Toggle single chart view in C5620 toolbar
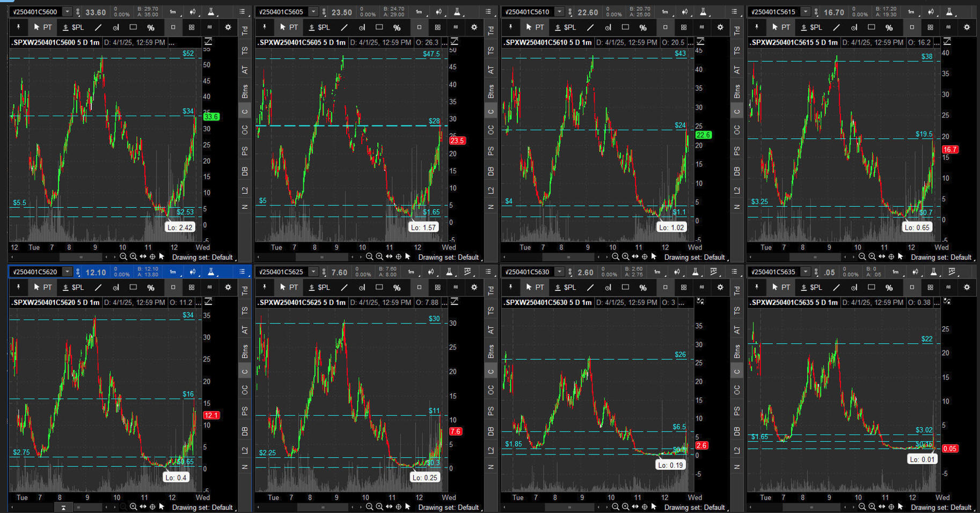Screen dimensions: 980x513 click(173, 288)
